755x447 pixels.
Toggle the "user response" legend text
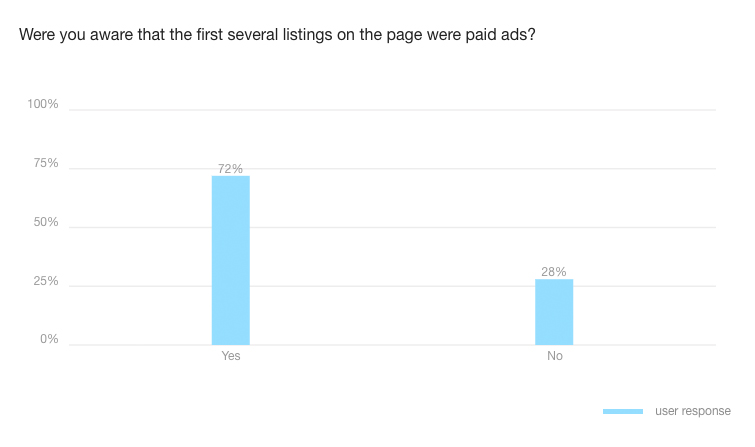click(x=692, y=411)
